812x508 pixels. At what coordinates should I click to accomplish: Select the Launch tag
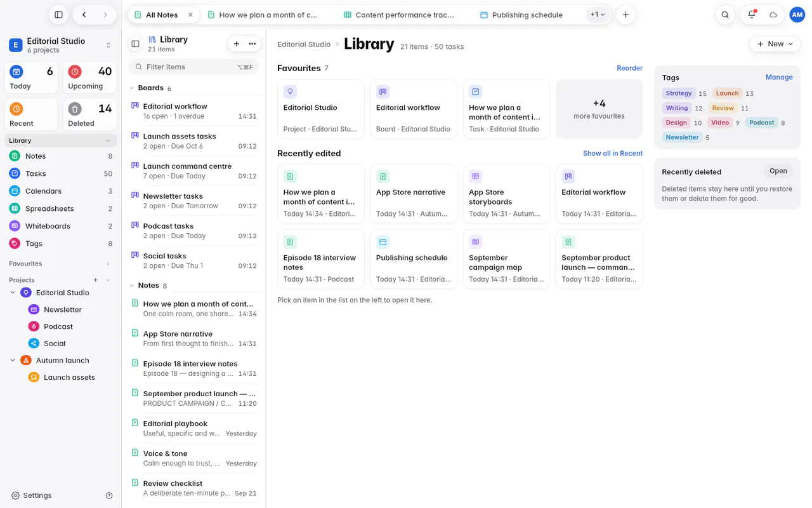(x=727, y=93)
